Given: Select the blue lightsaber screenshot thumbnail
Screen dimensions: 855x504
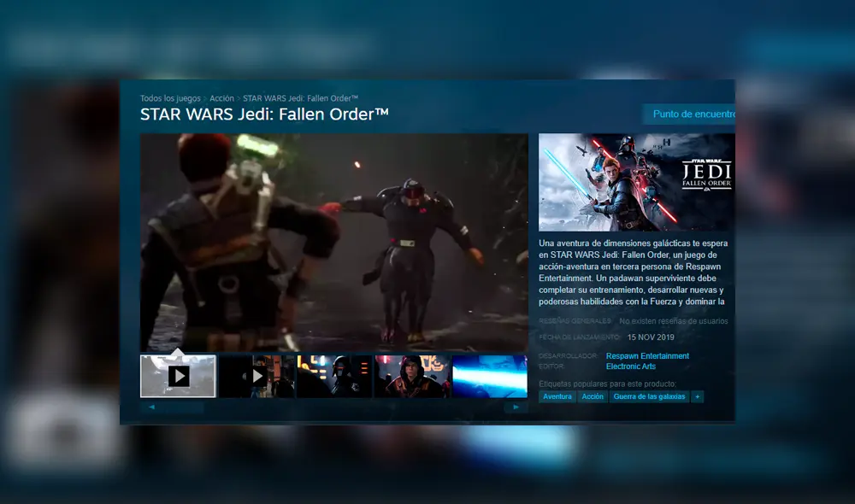Looking at the screenshot, I should coord(489,376).
